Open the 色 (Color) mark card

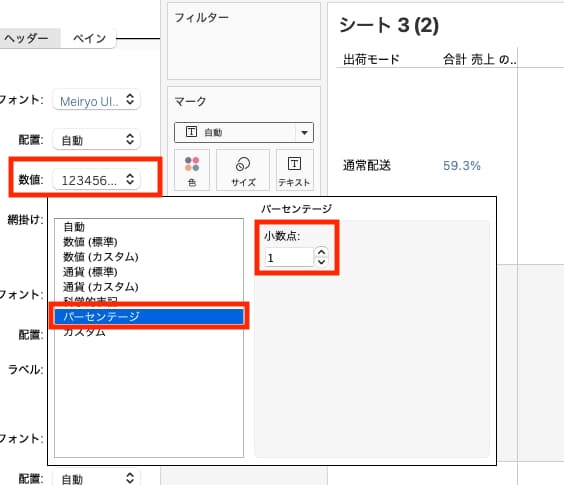tap(192, 170)
